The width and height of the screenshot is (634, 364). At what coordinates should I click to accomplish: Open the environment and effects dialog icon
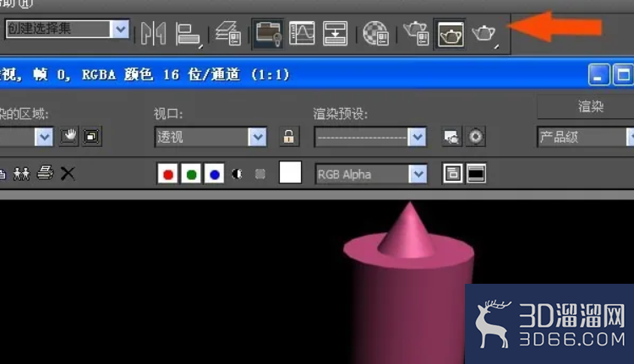click(x=475, y=137)
